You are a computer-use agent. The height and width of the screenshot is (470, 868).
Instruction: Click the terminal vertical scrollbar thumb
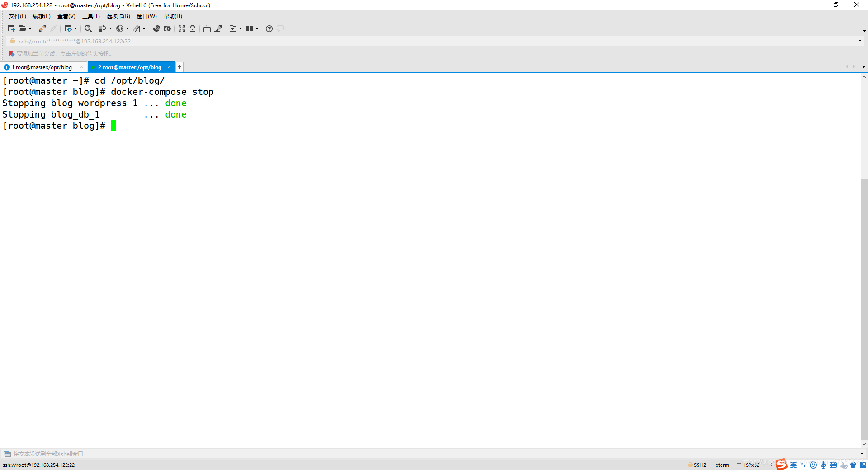point(864,310)
